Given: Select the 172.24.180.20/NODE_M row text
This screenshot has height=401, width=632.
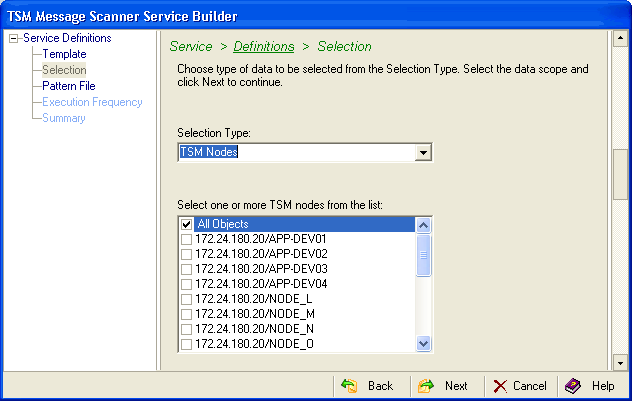Looking at the screenshot, I should 255,314.
